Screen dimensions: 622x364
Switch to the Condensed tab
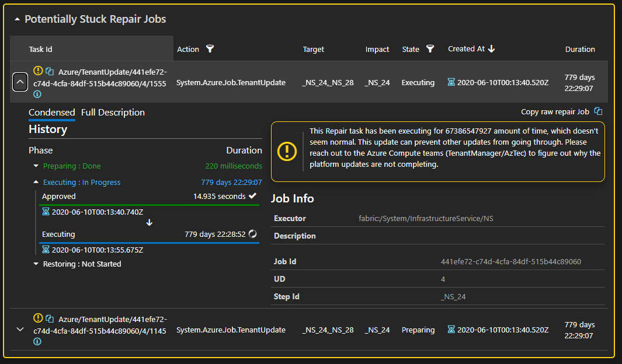pyautogui.click(x=52, y=113)
